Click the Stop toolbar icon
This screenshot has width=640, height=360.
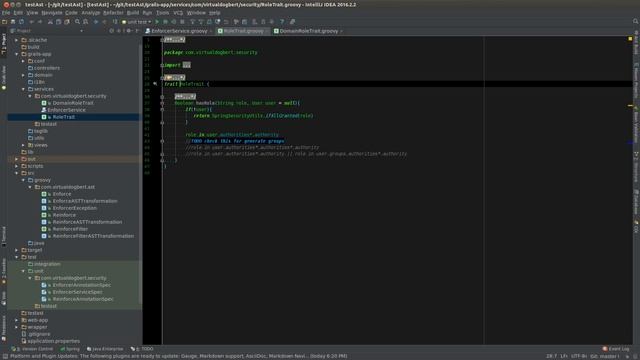coord(182,22)
